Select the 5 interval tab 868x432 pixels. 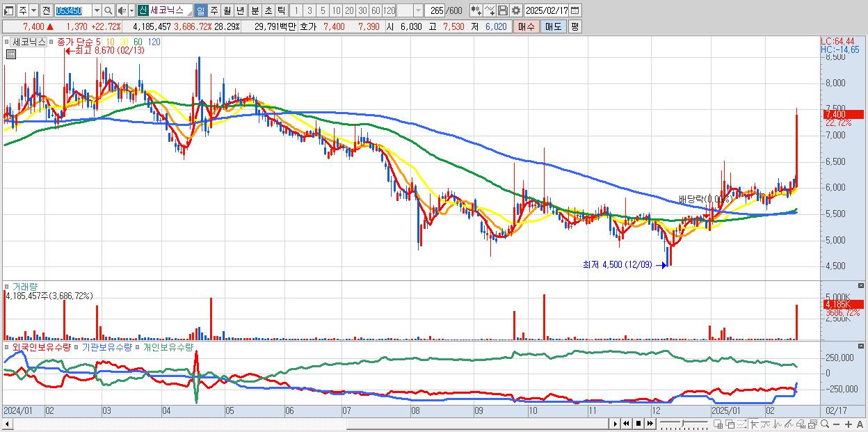[x=323, y=10]
